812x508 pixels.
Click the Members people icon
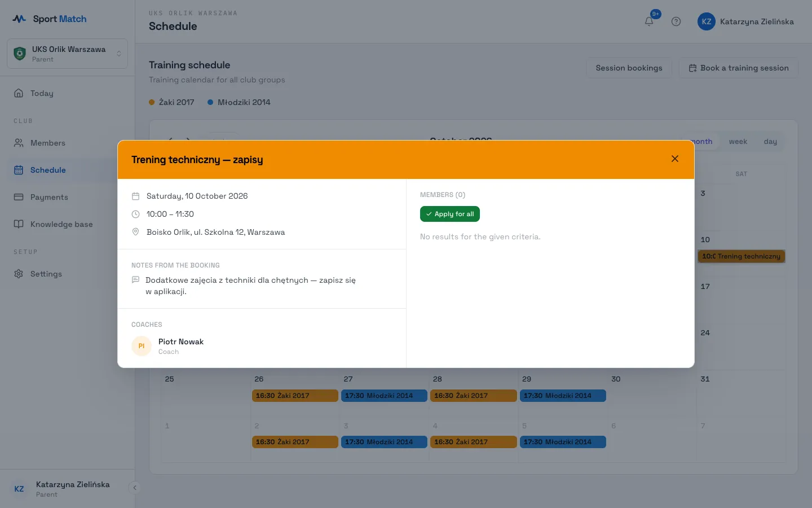tap(19, 143)
